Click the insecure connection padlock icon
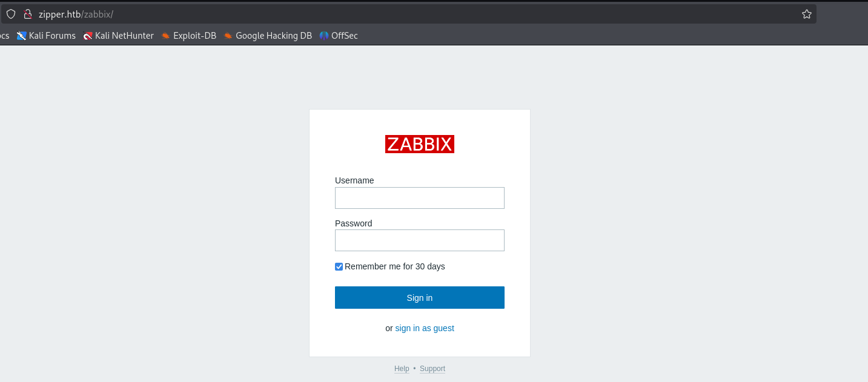 click(x=27, y=14)
